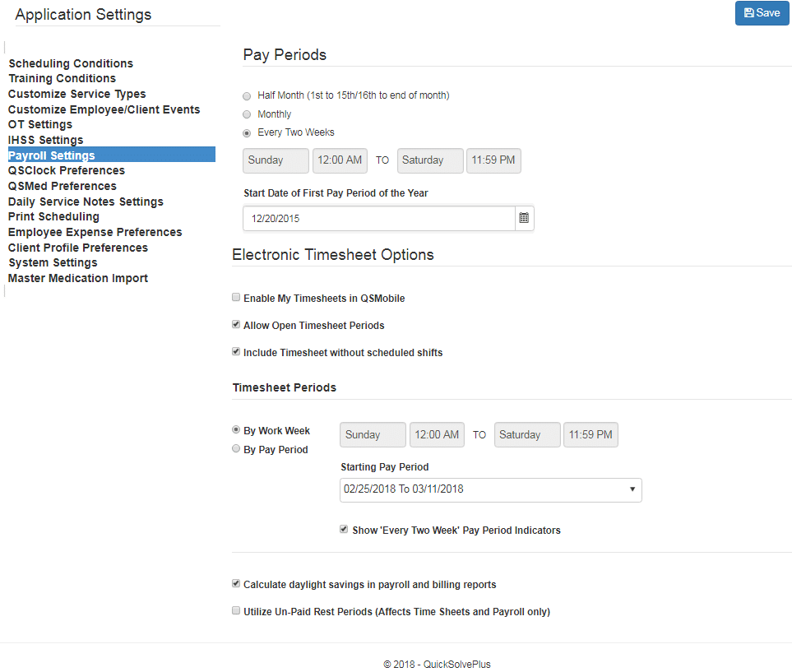Select Employee Expense Preferences
The height and width of the screenshot is (672, 792).
coord(95,232)
